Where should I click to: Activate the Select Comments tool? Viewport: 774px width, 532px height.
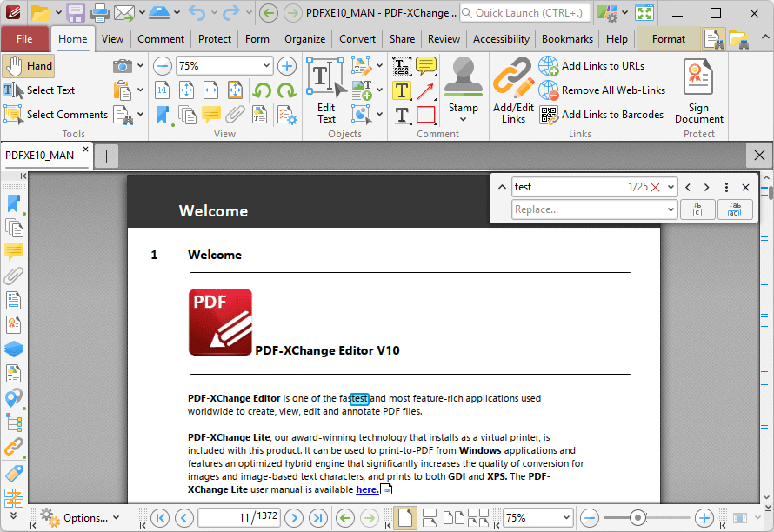(x=56, y=115)
